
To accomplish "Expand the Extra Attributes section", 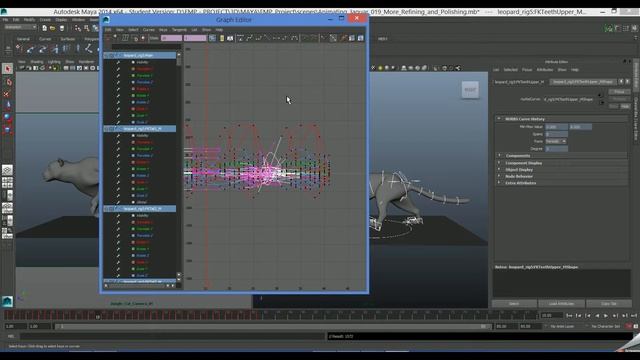I will point(499,183).
